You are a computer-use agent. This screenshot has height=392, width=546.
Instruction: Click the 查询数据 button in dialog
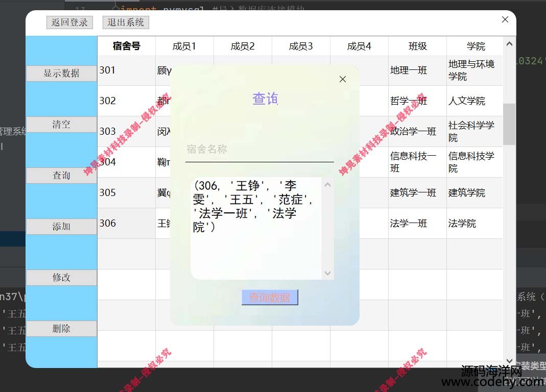269,298
